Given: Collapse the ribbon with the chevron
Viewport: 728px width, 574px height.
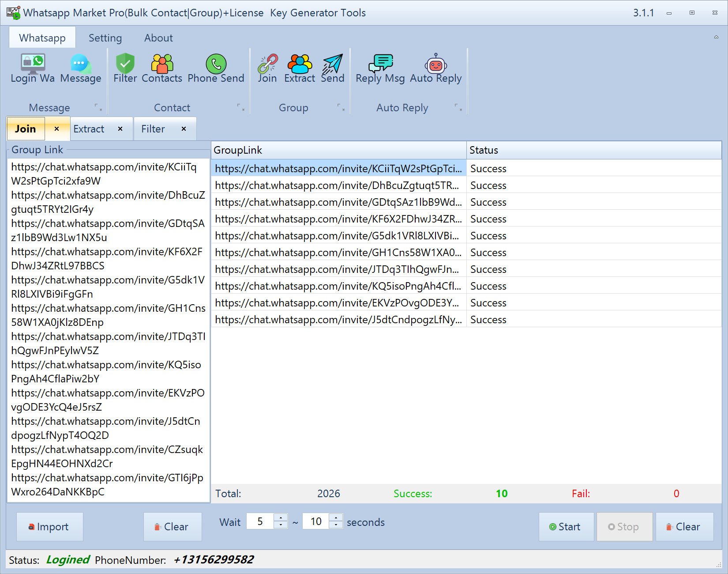Looking at the screenshot, I should pos(716,38).
